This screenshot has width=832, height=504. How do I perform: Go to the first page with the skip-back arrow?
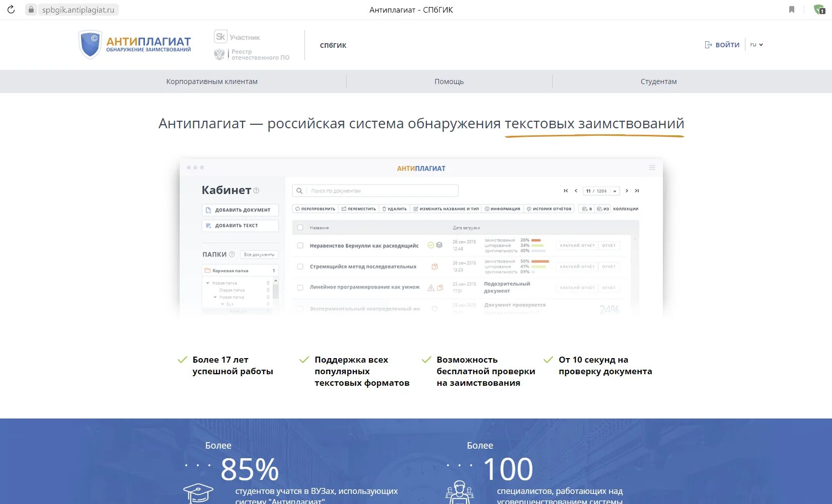click(566, 191)
